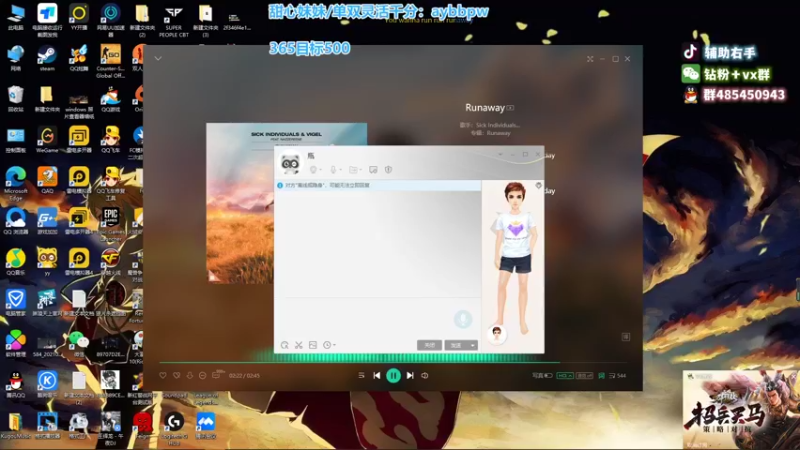Open song comments 999+ icon
Viewport: 800px width, 450px height.
[x=217, y=374]
